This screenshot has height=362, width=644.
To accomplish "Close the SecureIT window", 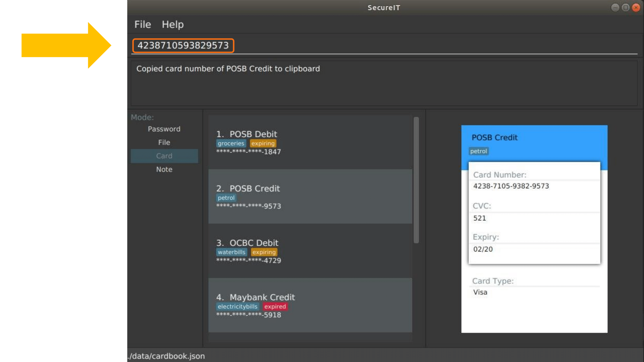I will pos(636,7).
